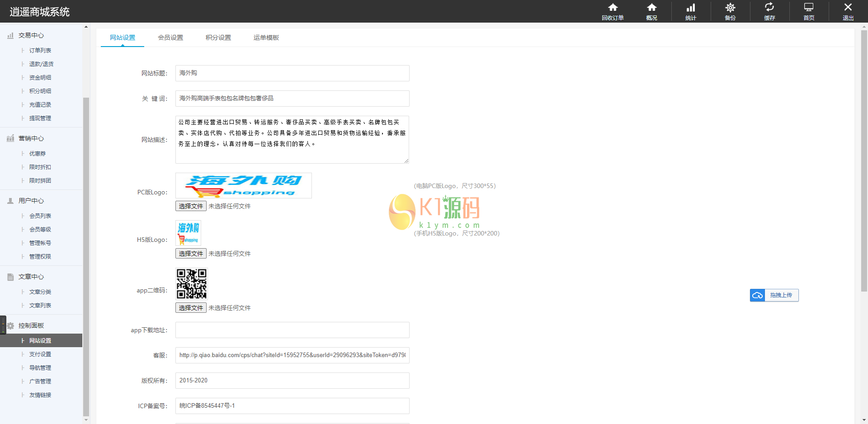Viewport: 868px width, 424px height.
Task: Switch to the 会员设置 tab
Action: click(x=170, y=38)
